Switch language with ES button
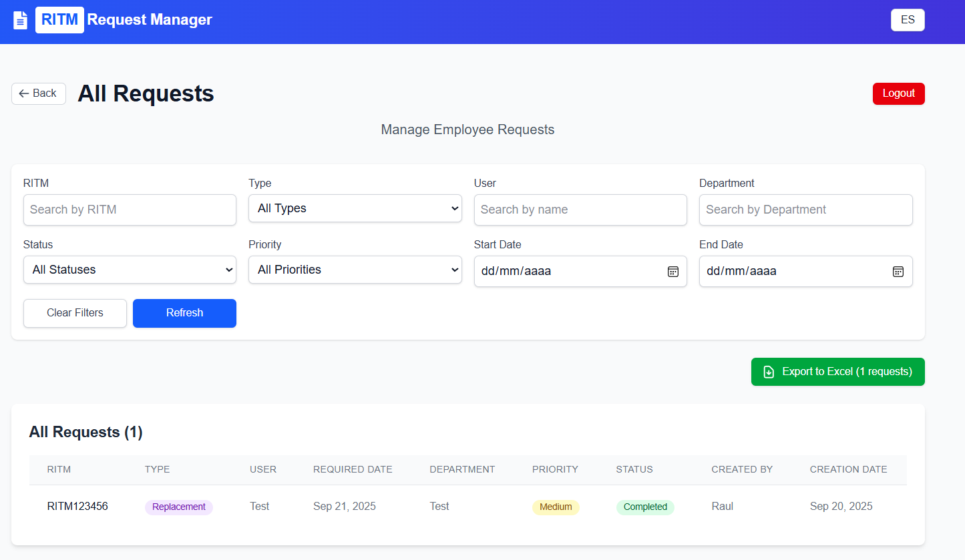The image size is (965, 560). click(x=908, y=20)
